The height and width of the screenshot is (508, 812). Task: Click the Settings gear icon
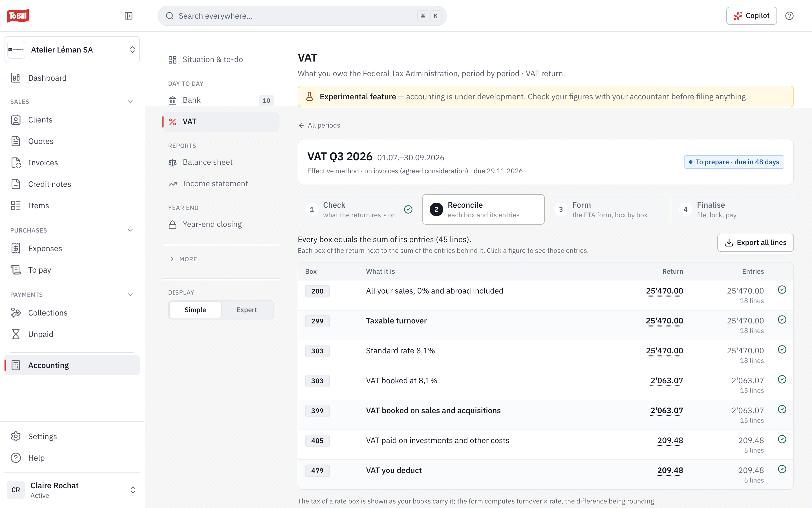[x=16, y=436]
